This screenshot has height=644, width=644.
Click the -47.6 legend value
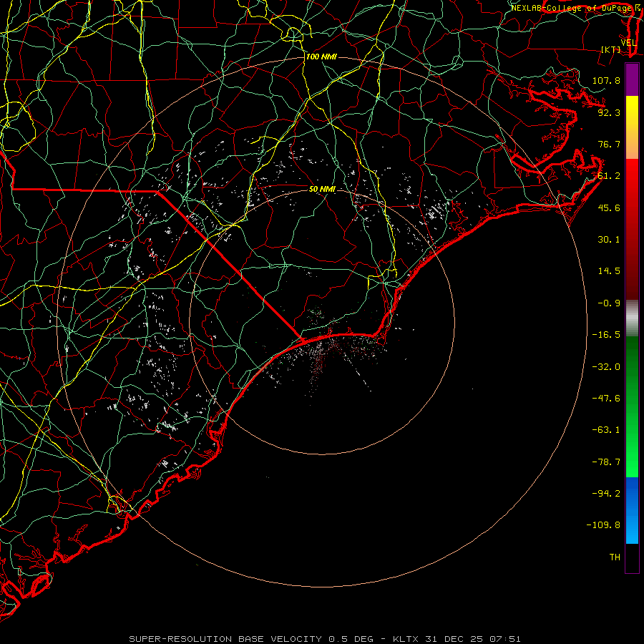pos(606,399)
